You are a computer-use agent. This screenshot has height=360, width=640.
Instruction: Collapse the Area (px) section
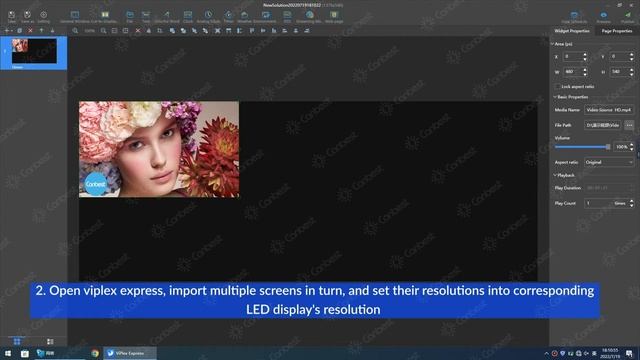[x=553, y=44]
